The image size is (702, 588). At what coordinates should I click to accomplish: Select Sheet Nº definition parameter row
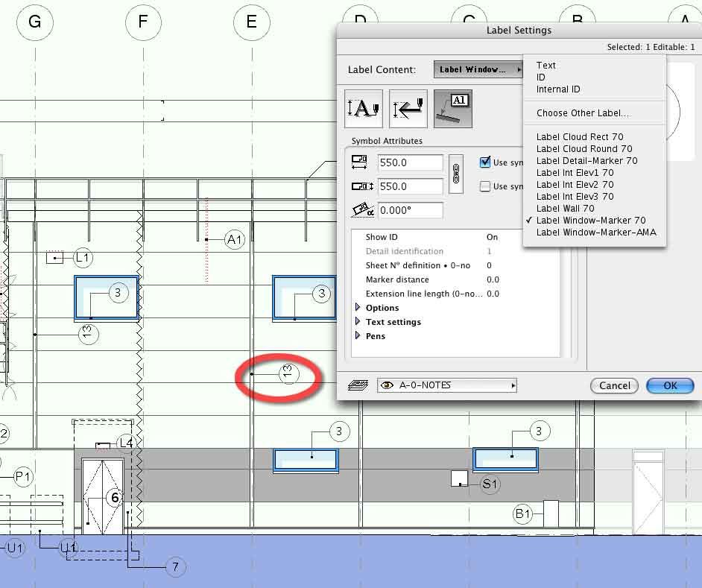click(x=456, y=265)
